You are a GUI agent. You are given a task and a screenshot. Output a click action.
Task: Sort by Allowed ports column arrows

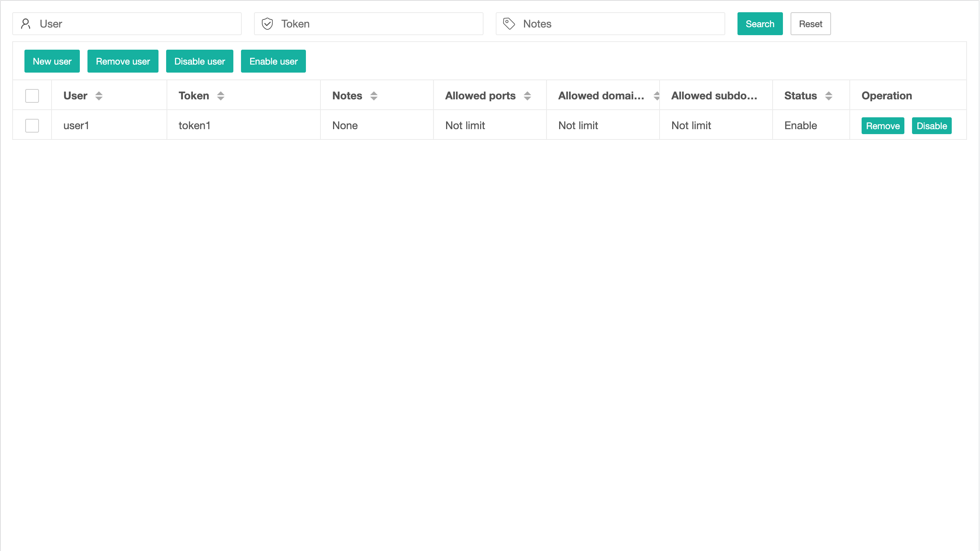[527, 96]
